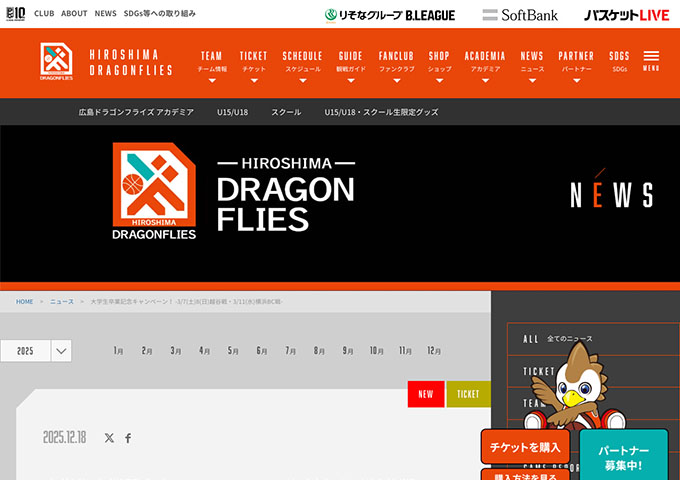This screenshot has height=480, width=680.
Task: Go to HOME breadcrumb link
Action: pos(25,301)
